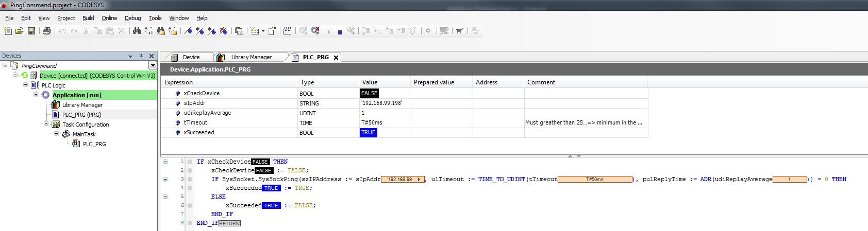Click the Logout toolbar icon with red X
Image resolution: width=868 pixels, height=231 pixels.
(x=315, y=31)
